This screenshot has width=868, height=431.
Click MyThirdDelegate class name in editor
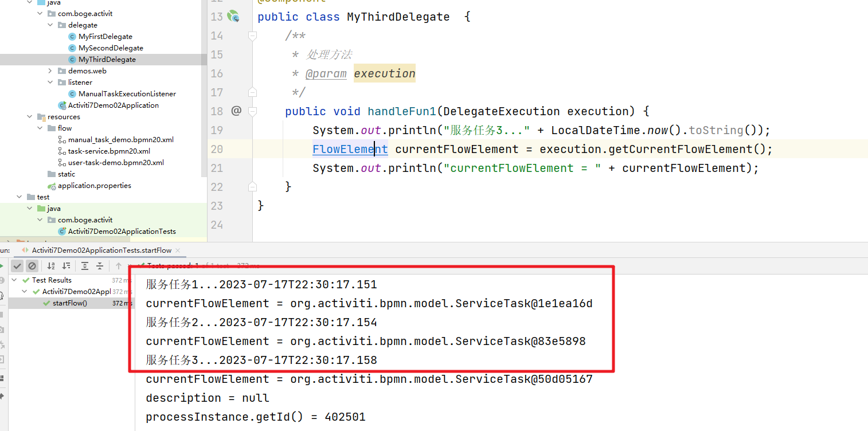tap(398, 17)
